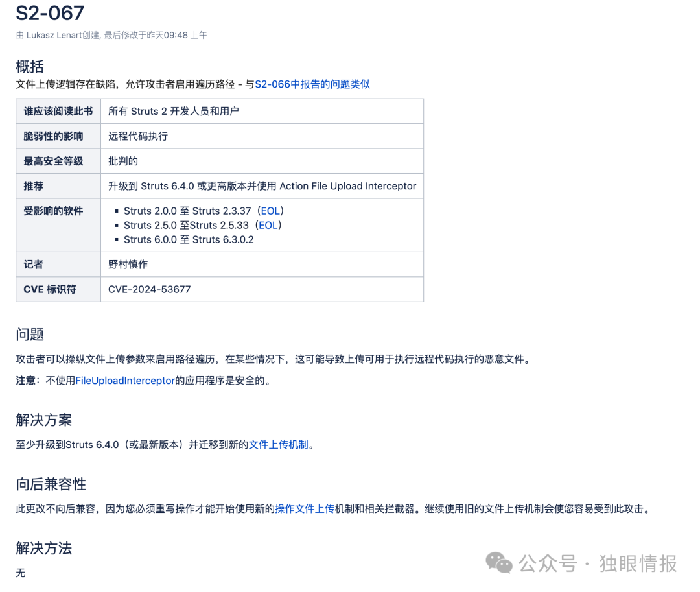This screenshot has width=700, height=592.
Task: Click the CVE-2024-53677 value
Action: point(150,289)
